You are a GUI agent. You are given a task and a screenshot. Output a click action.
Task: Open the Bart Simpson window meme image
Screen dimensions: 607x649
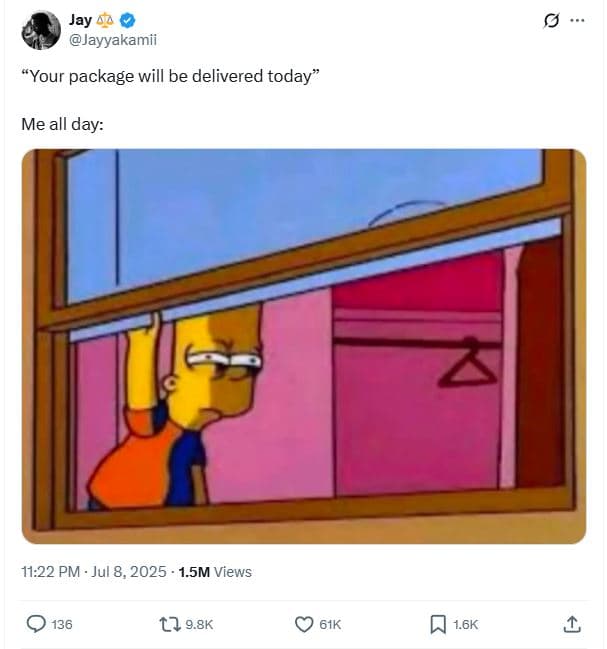(304, 346)
